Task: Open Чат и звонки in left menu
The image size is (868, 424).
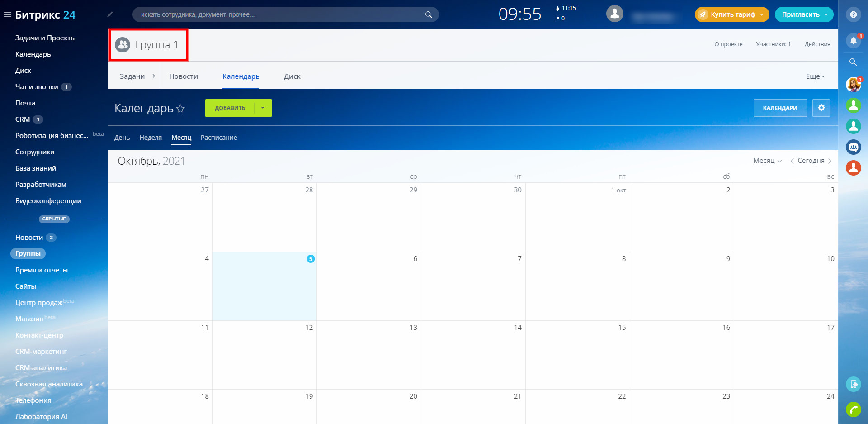Action: click(37, 87)
